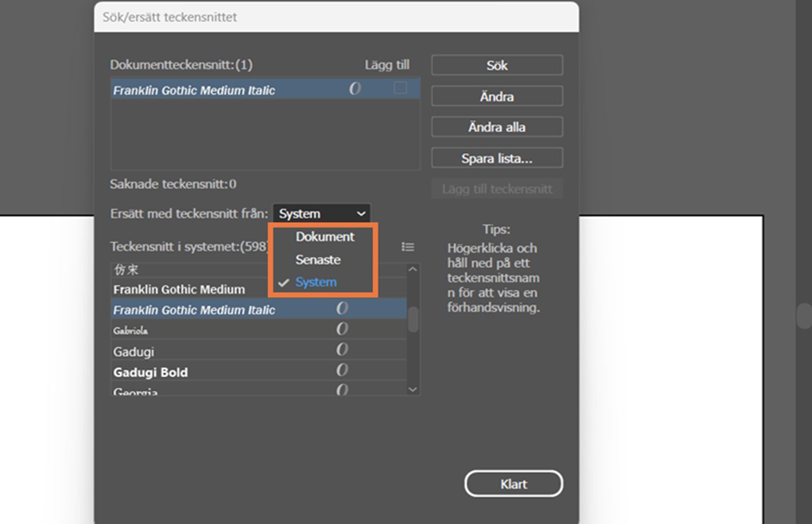The height and width of the screenshot is (524, 812).
Task: Click the Saknade teckensnitt:0 label
Action: point(173,184)
